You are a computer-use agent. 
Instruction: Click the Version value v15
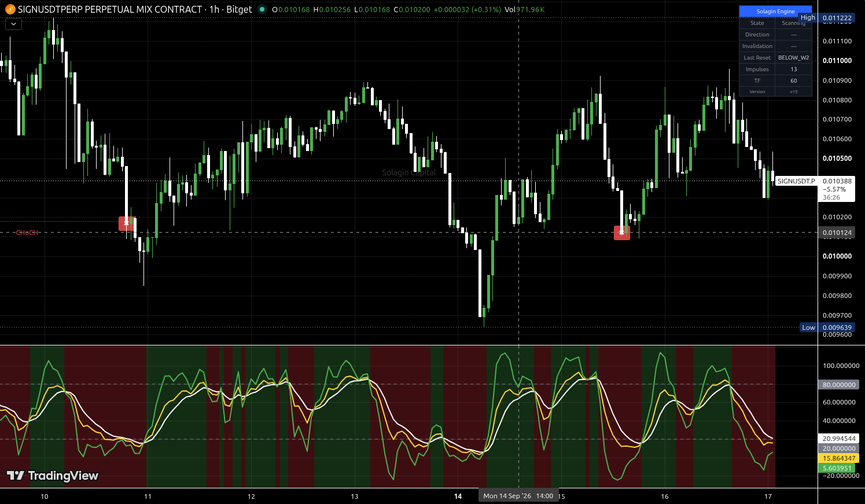click(793, 92)
